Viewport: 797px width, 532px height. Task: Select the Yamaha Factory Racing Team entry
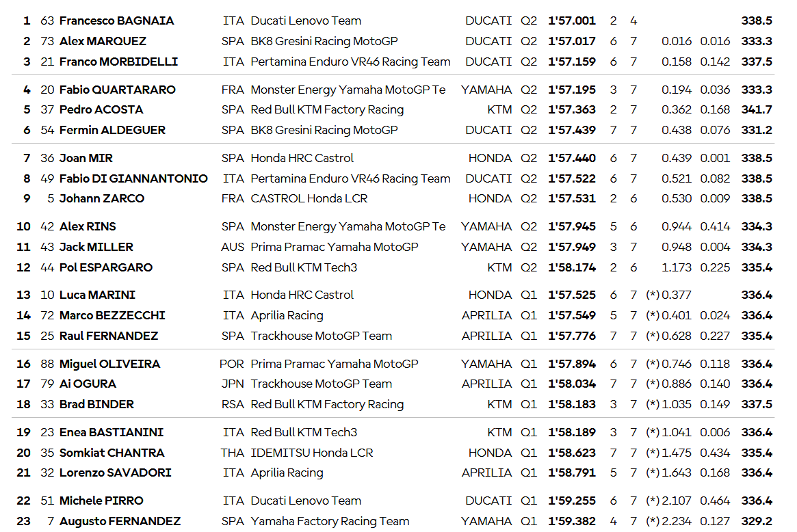(x=330, y=521)
